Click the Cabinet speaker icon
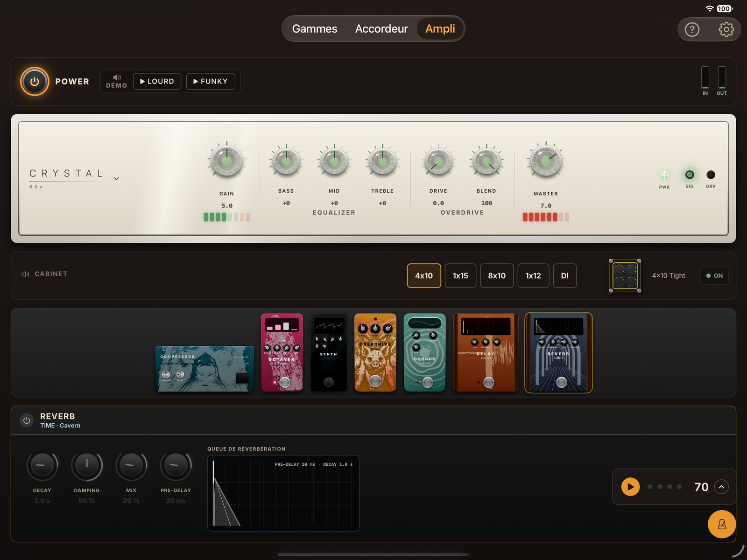Viewport: 747px width, 560px height. (x=25, y=274)
